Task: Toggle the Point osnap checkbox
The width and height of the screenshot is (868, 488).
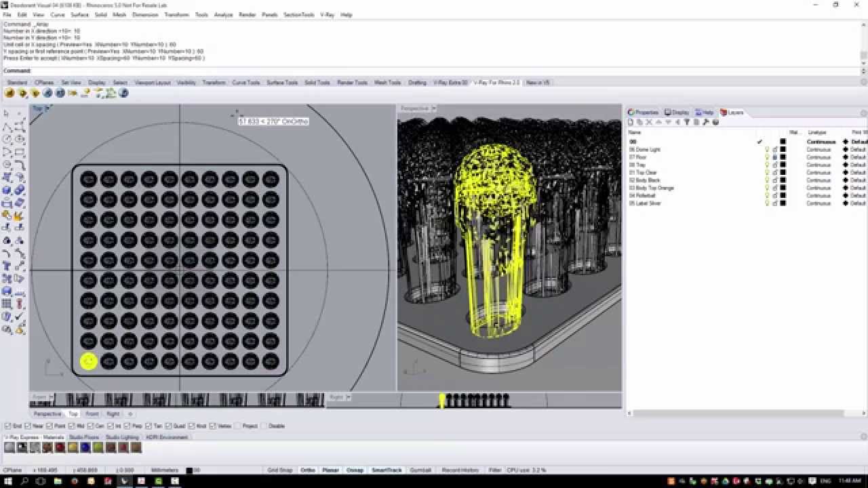Action: click(49, 426)
